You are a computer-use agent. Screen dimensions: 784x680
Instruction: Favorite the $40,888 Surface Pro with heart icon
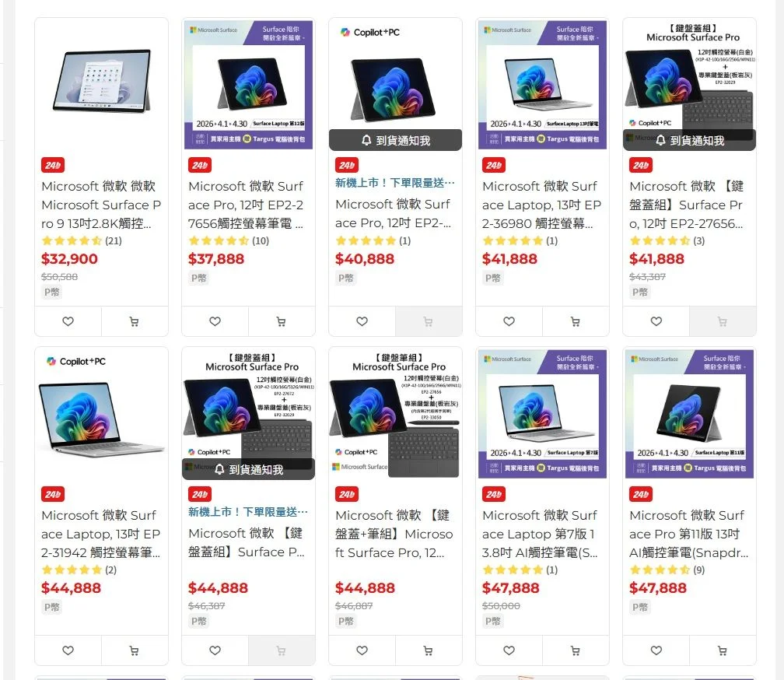[362, 321]
